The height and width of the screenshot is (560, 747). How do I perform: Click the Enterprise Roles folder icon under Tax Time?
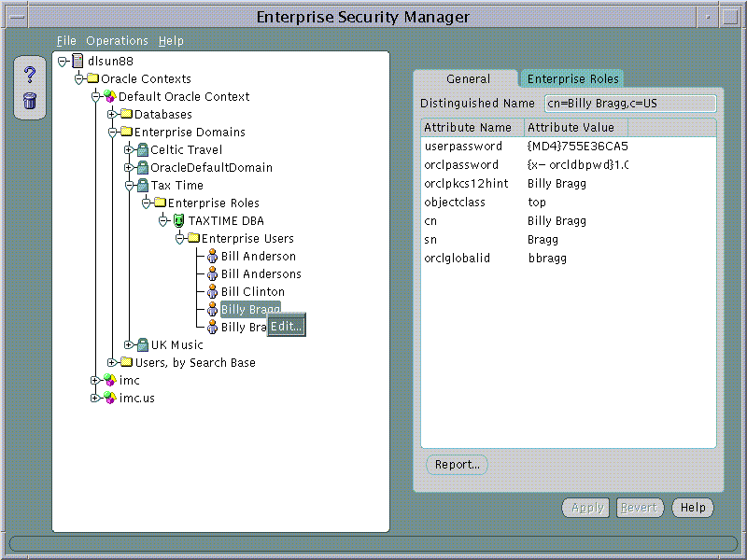point(160,203)
